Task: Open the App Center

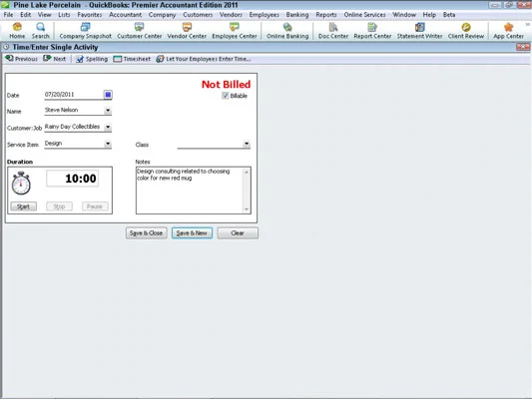Action: (x=508, y=31)
